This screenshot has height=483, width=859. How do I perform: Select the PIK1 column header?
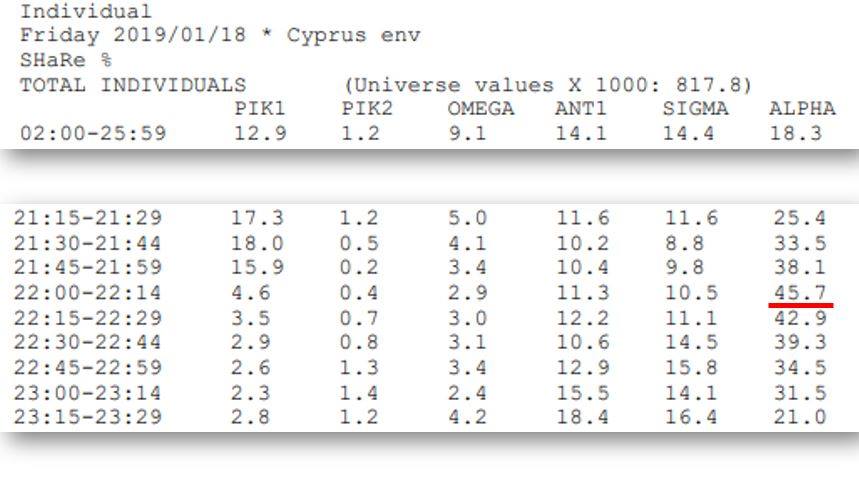[260, 108]
